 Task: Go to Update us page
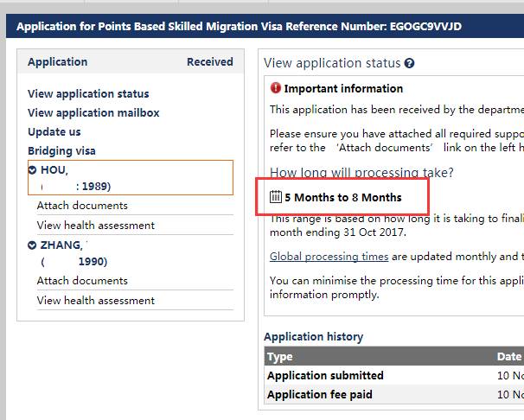[54, 132]
